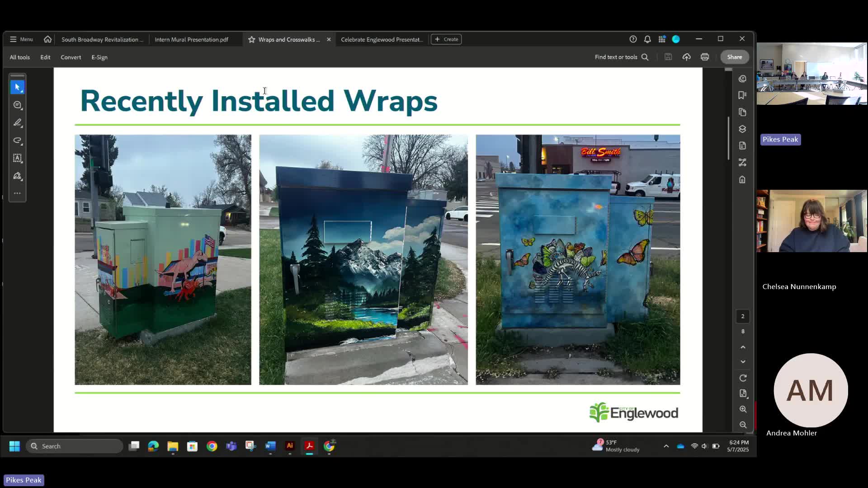The height and width of the screenshot is (488, 868).
Task: Choose the freehand draw tool
Action: coord(17,141)
